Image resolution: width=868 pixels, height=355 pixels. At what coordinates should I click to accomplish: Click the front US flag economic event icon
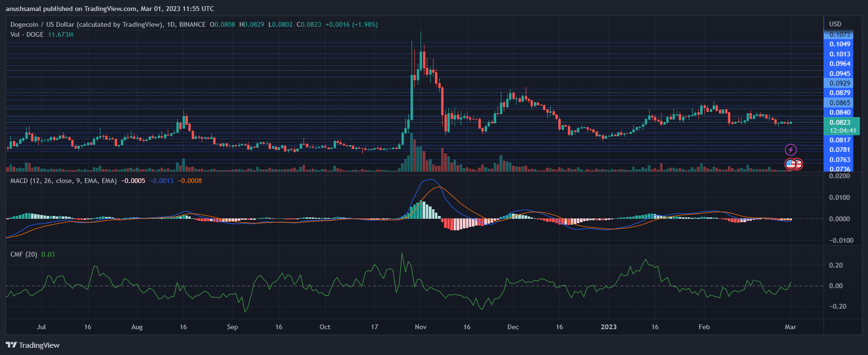pos(790,164)
